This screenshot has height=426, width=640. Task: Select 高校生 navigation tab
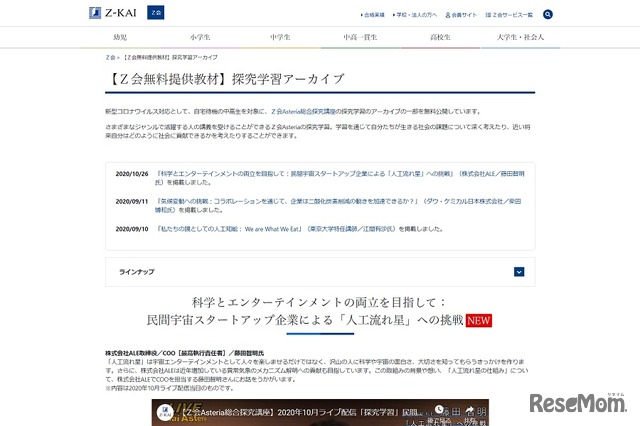[x=440, y=37]
